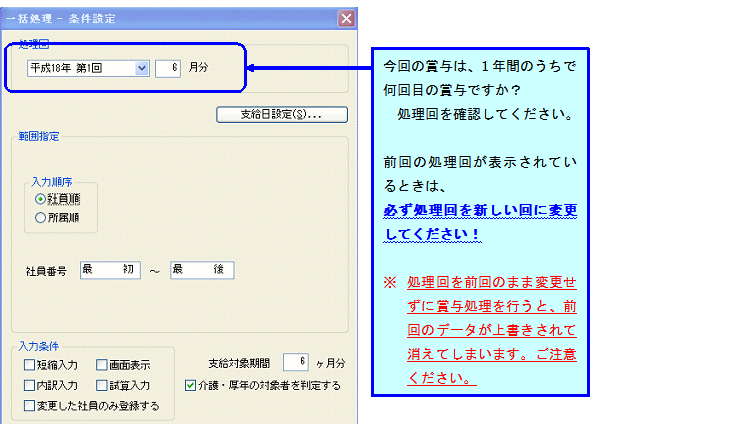Close the 一括処理 条件設定 dialog

(x=346, y=19)
